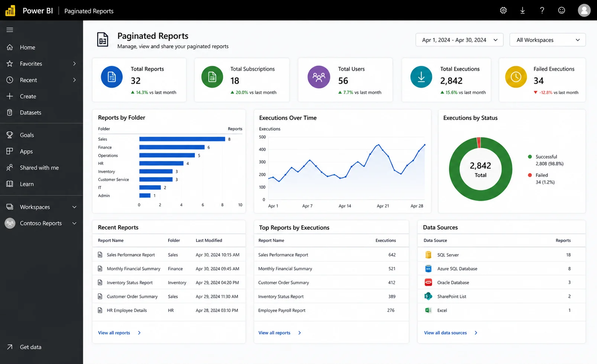Click the Finance bar in Reports by Folder
This screenshot has width=597, height=364.
(x=172, y=147)
